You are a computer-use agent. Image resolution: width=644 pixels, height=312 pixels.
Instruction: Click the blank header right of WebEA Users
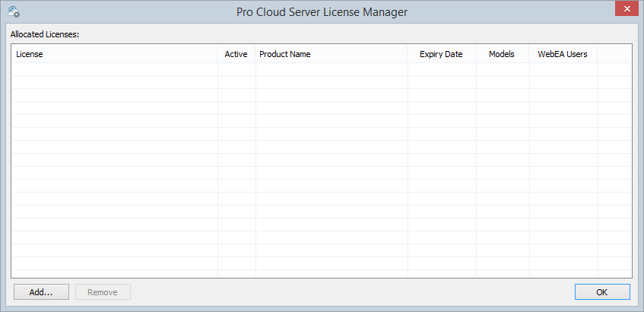coord(614,54)
